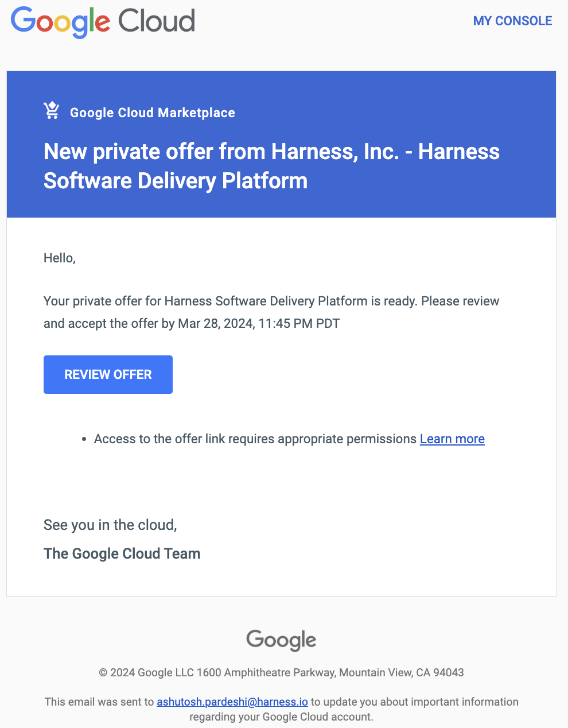Click the Hello greeting line
Viewport: 568px width, 728px height.
pyautogui.click(x=60, y=258)
